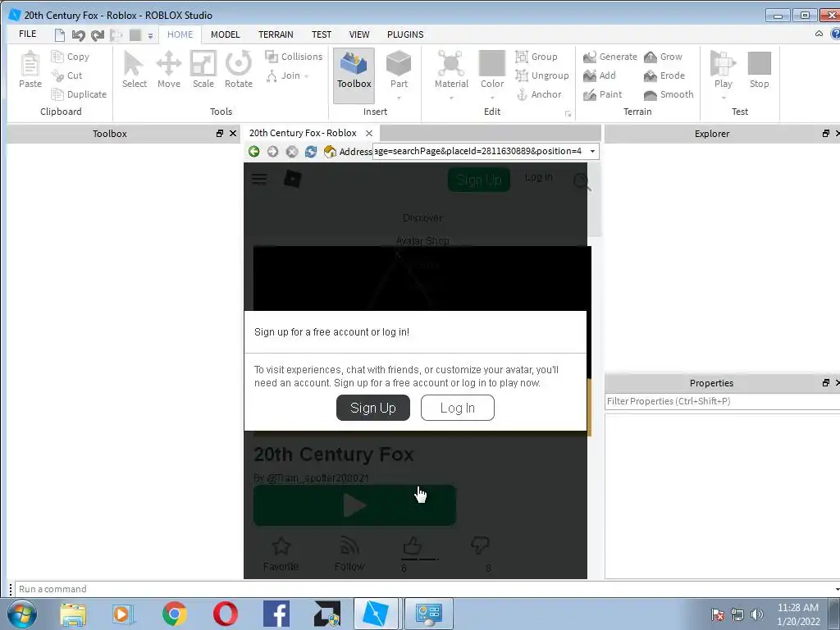Click the green Sign Up header button
840x630 pixels.
pyautogui.click(x=479, y=180)
